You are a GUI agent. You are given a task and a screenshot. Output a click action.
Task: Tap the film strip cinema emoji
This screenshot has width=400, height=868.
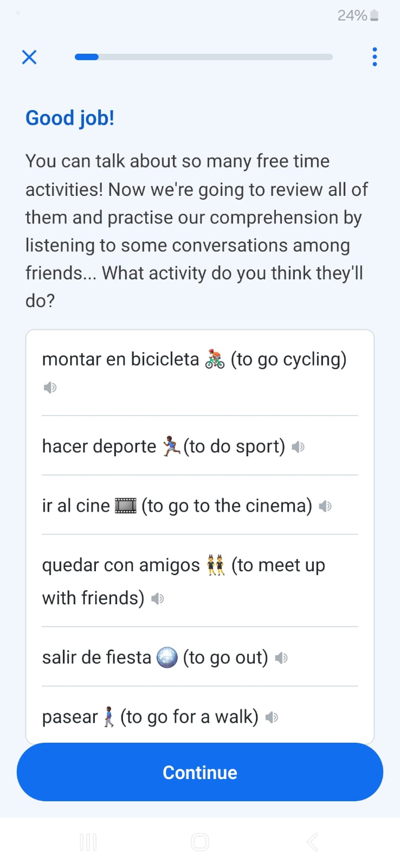(126, 506)
